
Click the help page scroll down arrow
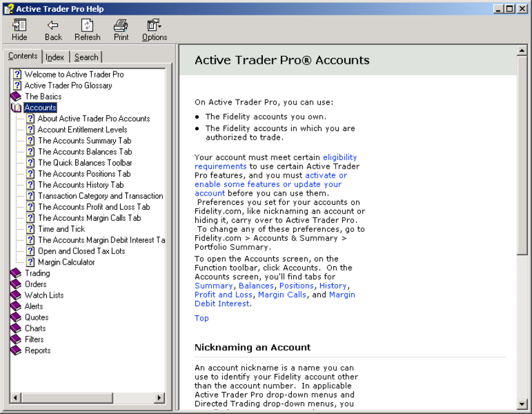tap(522, 404)
